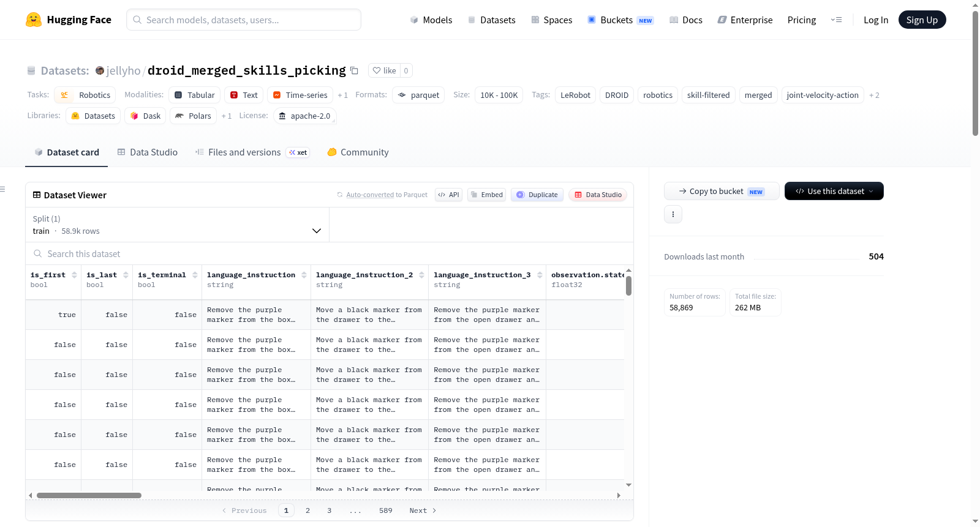Click the DROID tag
This screenshot has height=527, width=980.
point(617,95)
